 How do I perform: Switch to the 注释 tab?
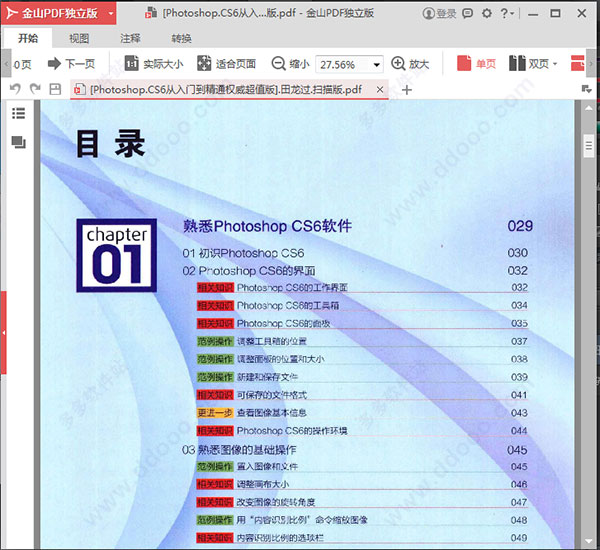pyautogui.click(x=130, y=38)
